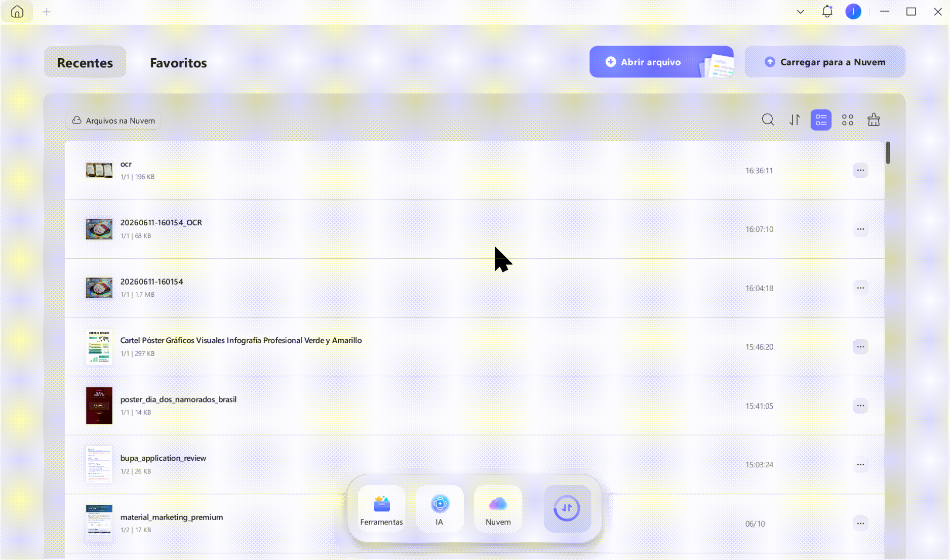Open the sort order options

795,120
